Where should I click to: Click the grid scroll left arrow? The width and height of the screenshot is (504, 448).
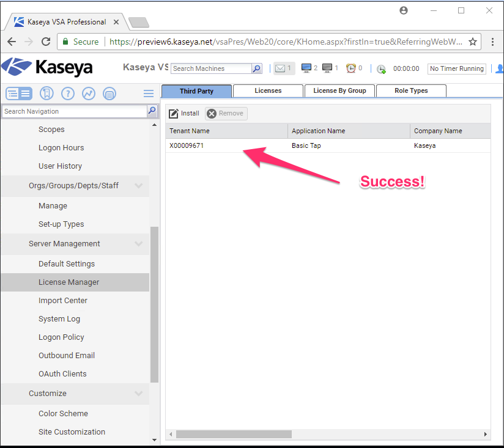(171, 434)
